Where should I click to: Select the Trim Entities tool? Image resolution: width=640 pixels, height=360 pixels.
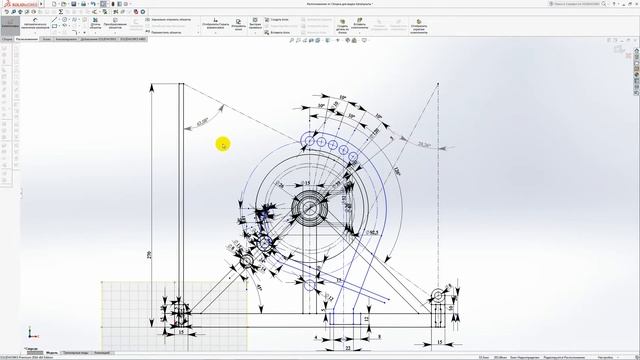(95, 24)
